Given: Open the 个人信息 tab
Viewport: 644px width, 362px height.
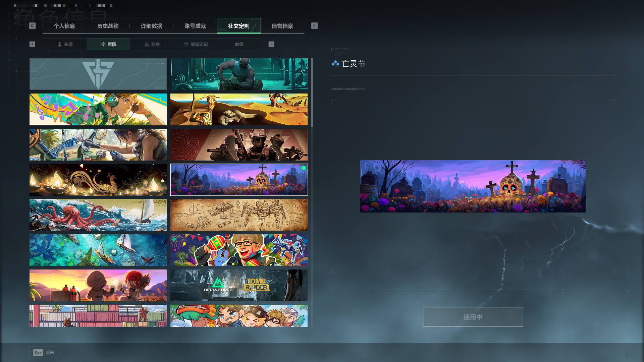Looking at the screenshot, I should (x=64, y=26).
